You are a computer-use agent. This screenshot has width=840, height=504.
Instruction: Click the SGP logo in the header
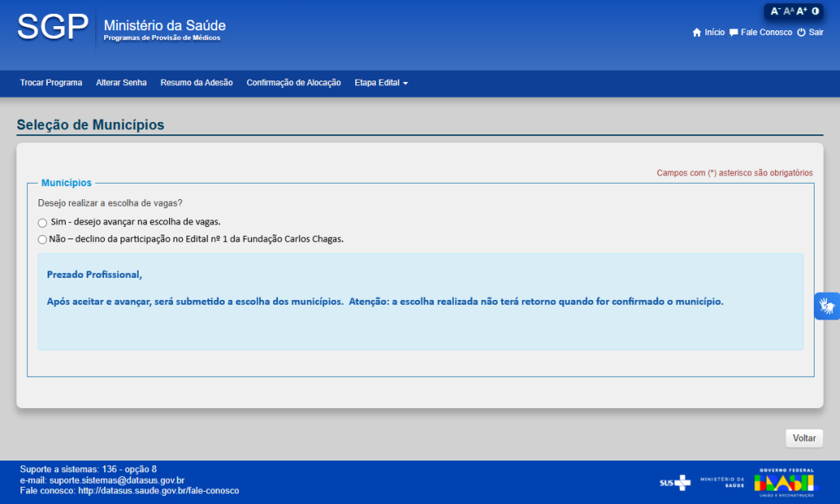(53, 28)
